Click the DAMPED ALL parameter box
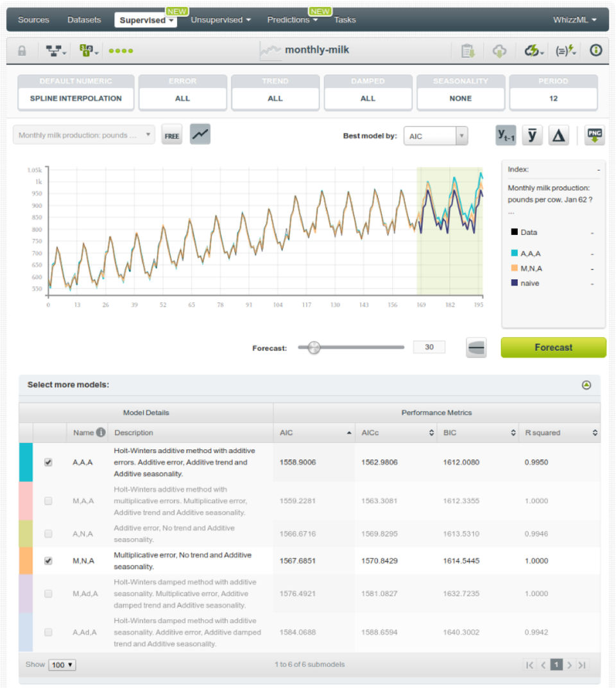The width and height of the screenshot is (616, 688). (x=368, y=92)
